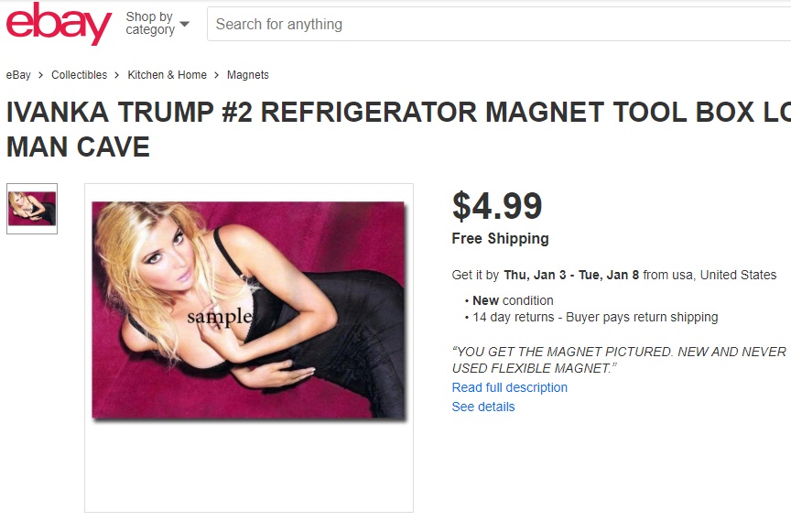Click the $4.99 price
The height and width of the screenshot is (532, 791).
click(x=497, y=206)
